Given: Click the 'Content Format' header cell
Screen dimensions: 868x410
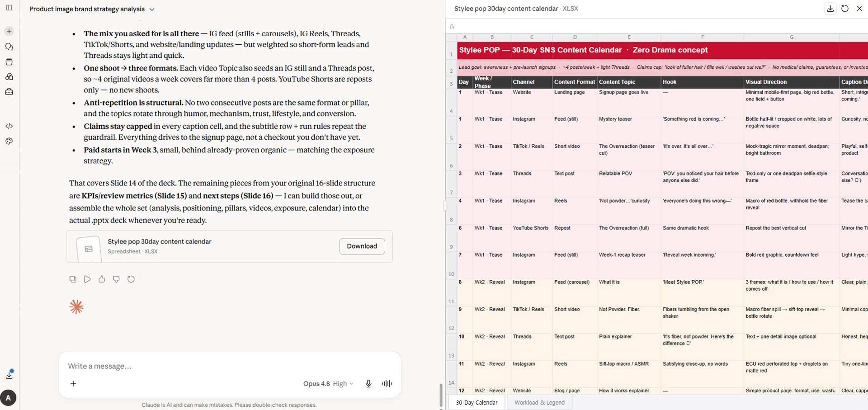Looking at the screenshot, I should [x=575, y=82].
